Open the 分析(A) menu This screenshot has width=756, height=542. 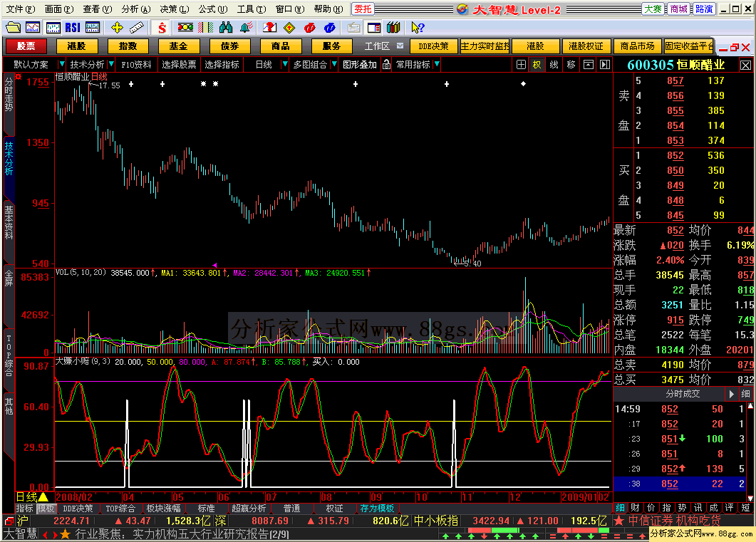(136, 9)
